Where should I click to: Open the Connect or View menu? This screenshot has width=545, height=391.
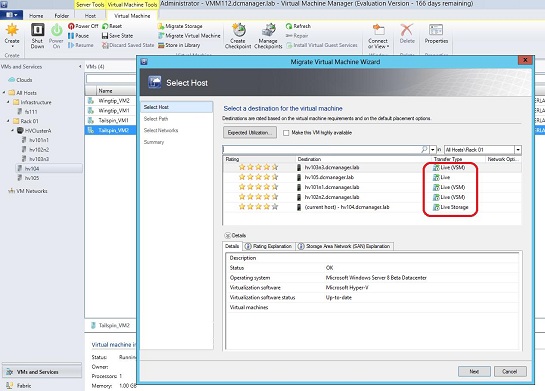(378, 36)
